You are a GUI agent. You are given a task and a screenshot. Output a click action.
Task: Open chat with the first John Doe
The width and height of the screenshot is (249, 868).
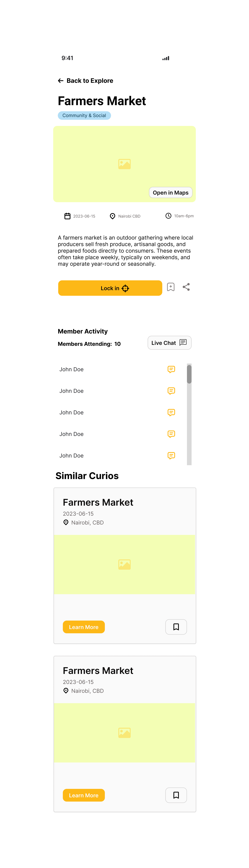(x=171, y=369)
